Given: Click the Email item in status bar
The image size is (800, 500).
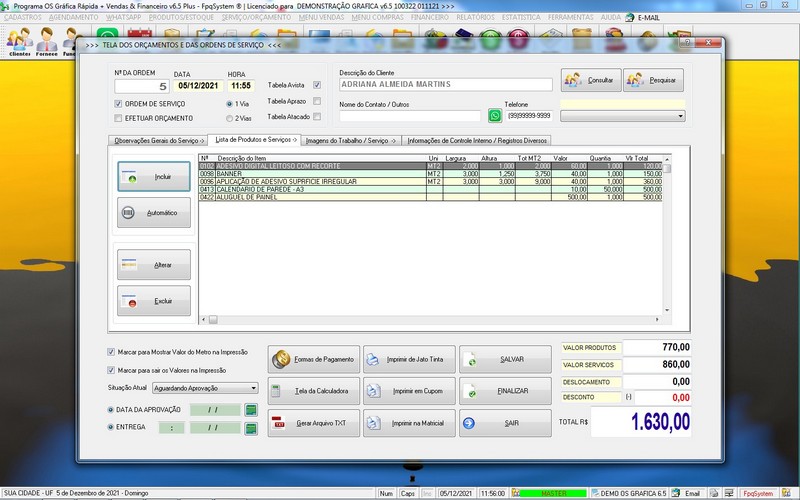Looking at the screenshot, I should point(687,493).
